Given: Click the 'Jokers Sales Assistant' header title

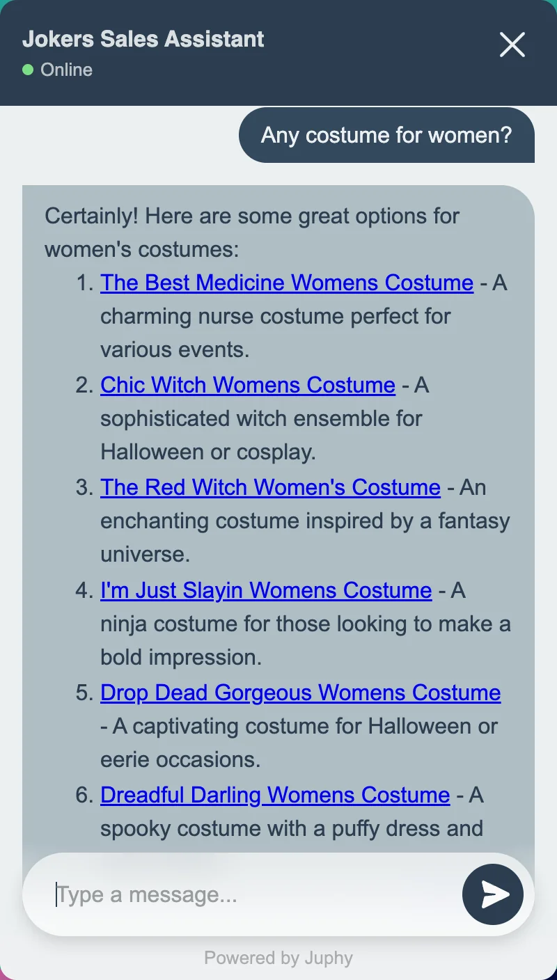Looking at the screenshot, I should [x=143, y=39].
